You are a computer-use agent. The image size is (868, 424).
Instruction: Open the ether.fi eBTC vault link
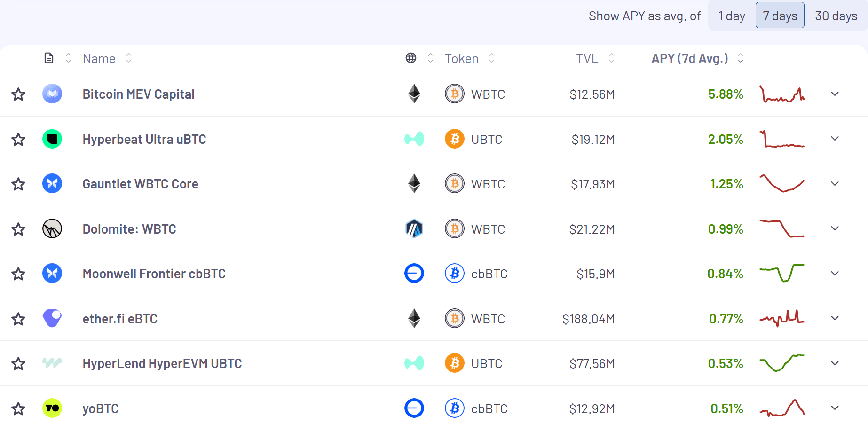pyautogui.click(x=120, y=319)
